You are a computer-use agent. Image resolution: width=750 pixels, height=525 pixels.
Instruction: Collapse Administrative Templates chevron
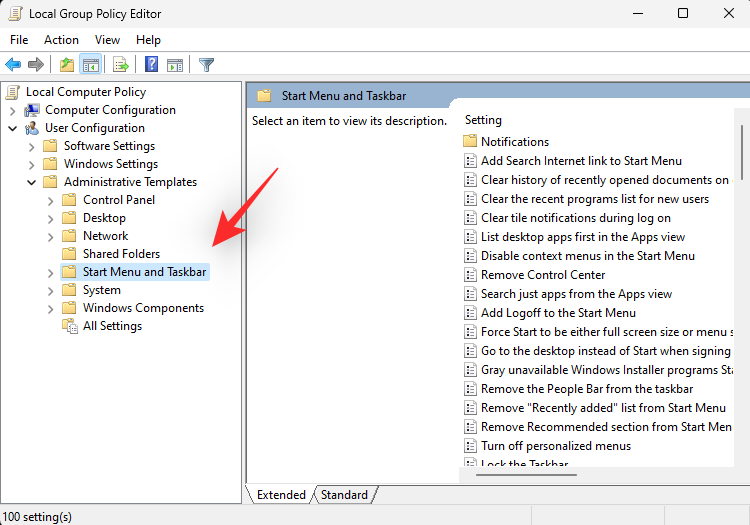pos(32,183)
